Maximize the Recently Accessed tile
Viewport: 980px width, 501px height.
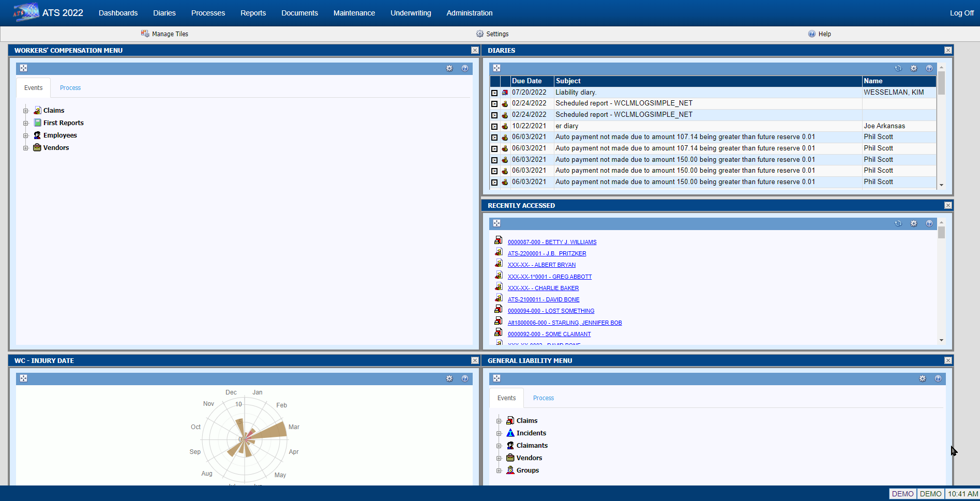496,223
